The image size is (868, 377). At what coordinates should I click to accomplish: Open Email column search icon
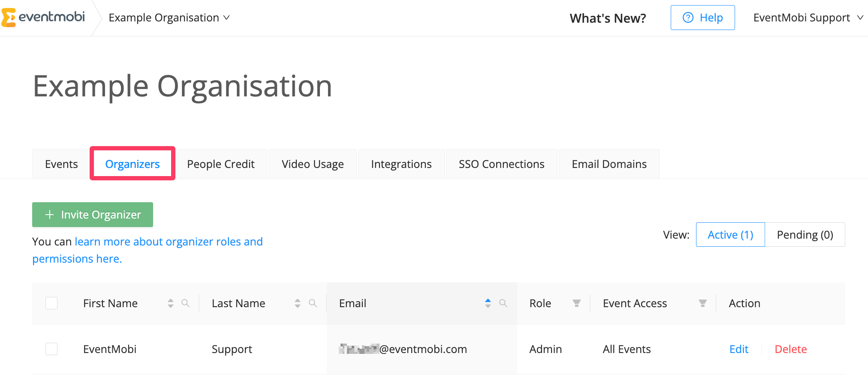pyautogui.click(x=503, y=303)
